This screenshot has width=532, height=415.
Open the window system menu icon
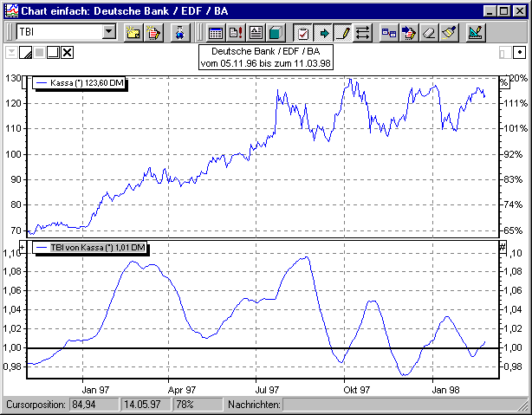[10, 10]
